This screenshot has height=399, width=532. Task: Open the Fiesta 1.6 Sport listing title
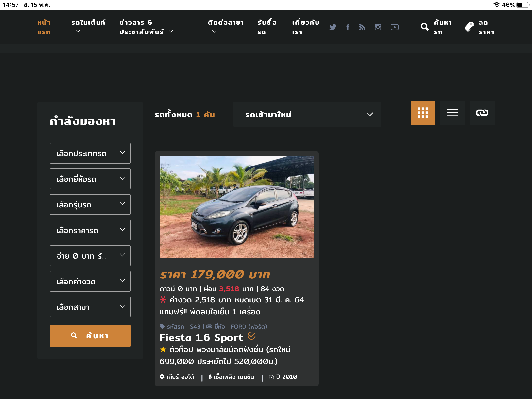pyautogui.click(x=201, y=338)
